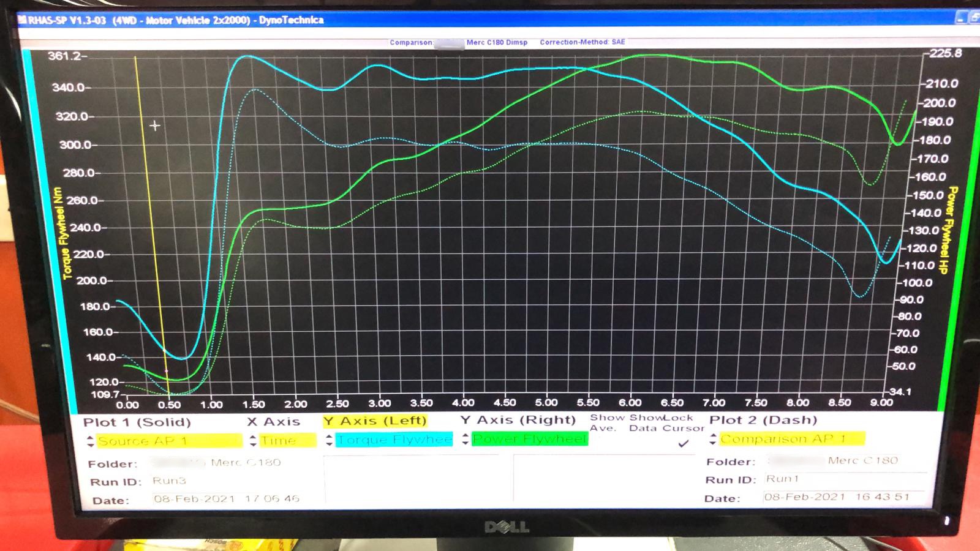Click the highlighted Y Axis (Left) label
The image size is (980, 551).
click(x=375, y=421)
